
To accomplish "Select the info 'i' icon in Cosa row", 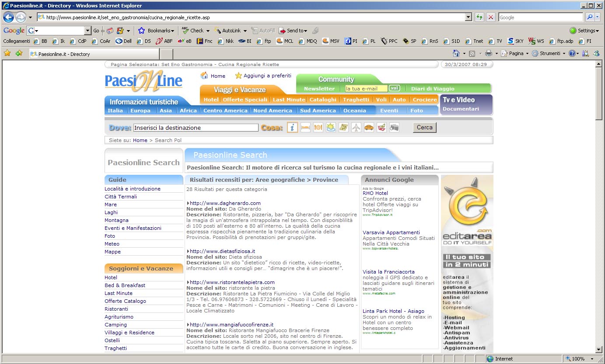I will coord(292,128).
